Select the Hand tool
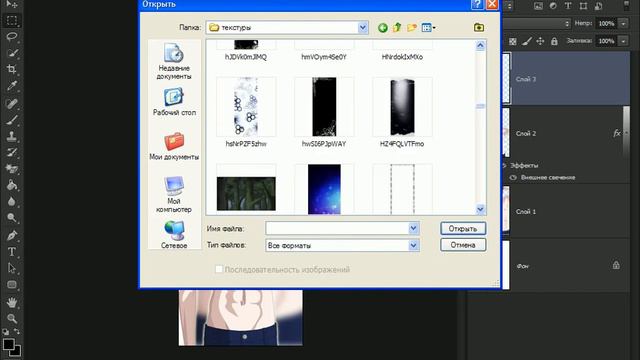The image size is (640, 360). coord(12,302)
